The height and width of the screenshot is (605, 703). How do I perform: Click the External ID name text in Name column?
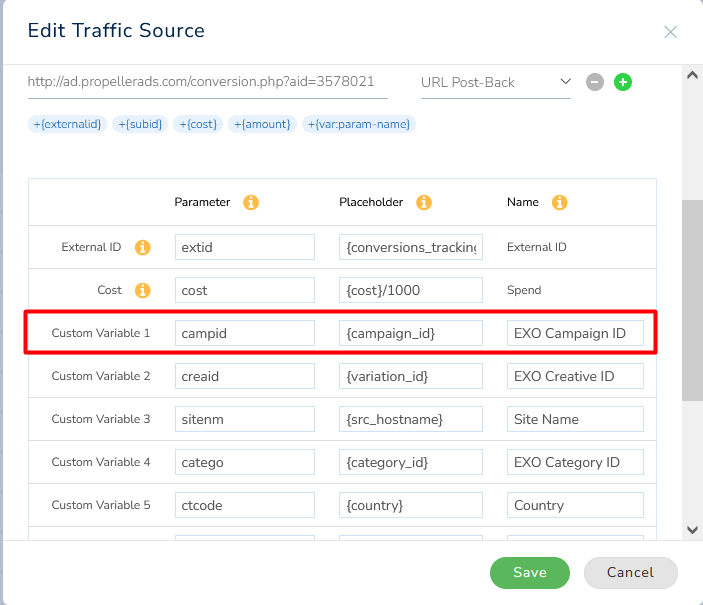point(537,247)
